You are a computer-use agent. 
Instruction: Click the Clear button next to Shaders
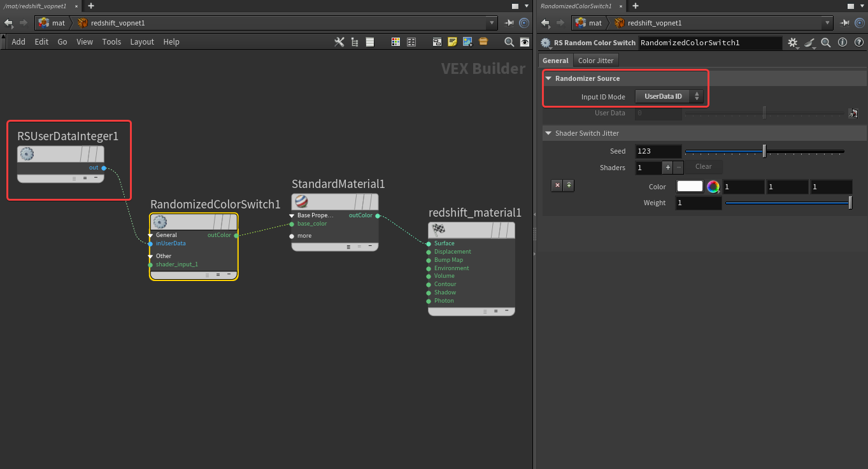coord(704,167)
